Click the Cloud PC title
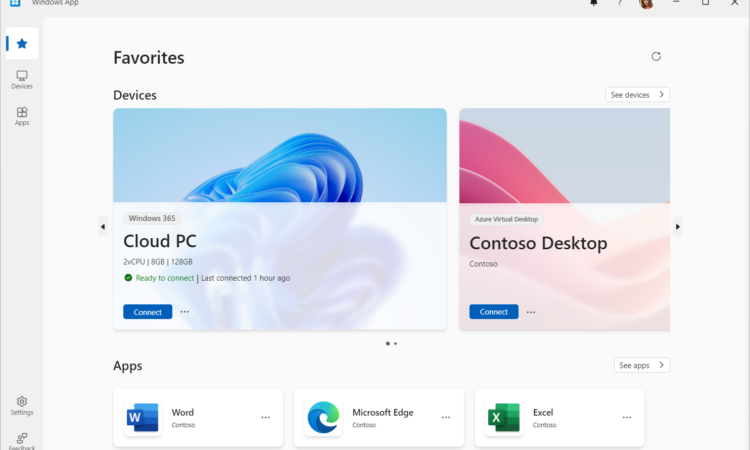 click(x=160, y=241)
